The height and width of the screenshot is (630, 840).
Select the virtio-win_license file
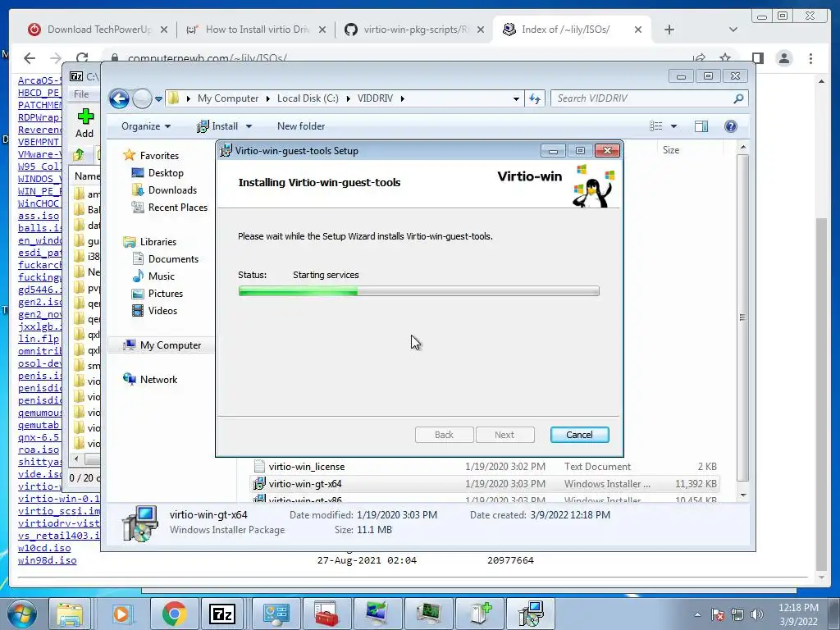(x=307, y=467)
